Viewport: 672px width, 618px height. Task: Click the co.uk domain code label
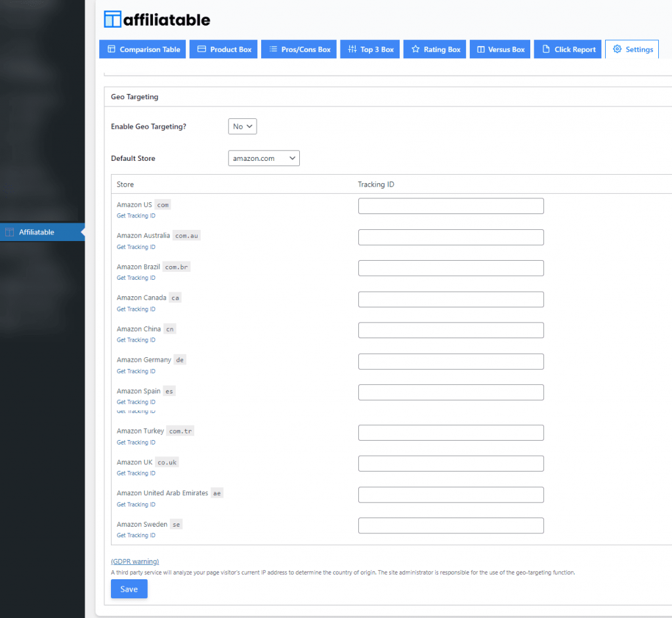(167, 462)
